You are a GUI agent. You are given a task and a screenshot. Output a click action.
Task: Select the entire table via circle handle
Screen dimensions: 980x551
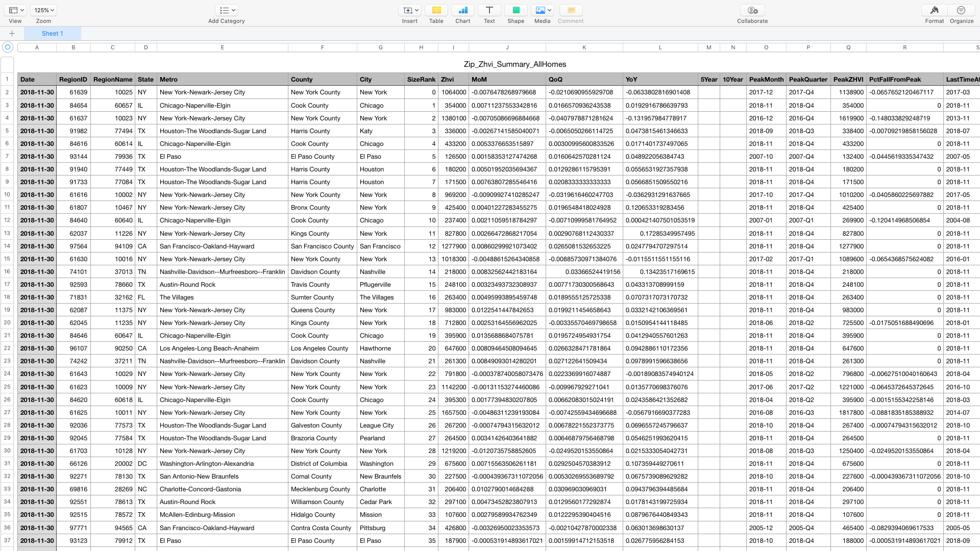click(8, 47)
